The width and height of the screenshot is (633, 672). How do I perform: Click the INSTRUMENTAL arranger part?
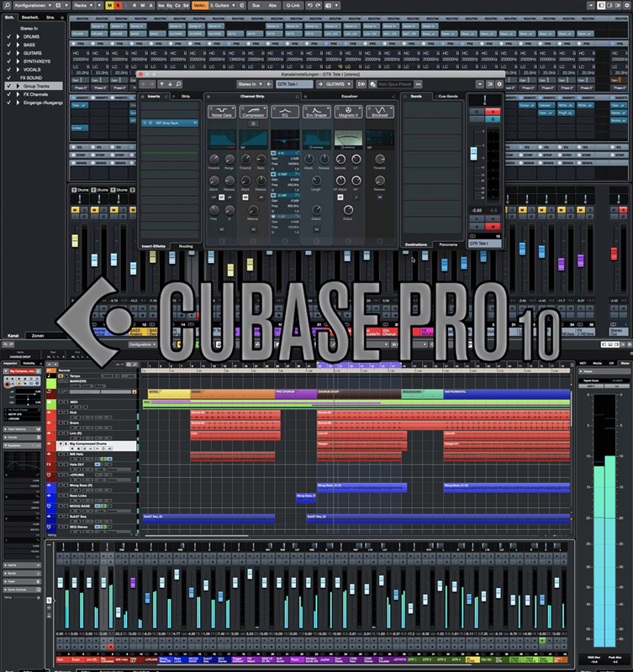507,394
